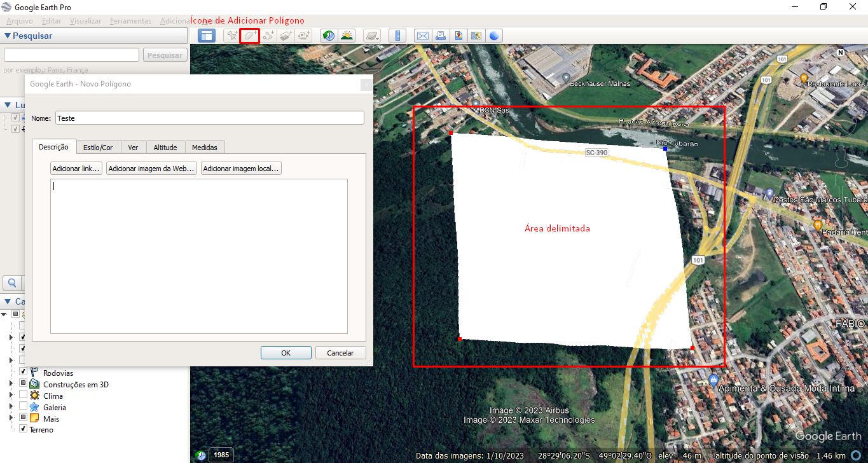Expand the Clima layer tree
The width and height of the screenshot is (868, 463).
coord(11,395)
